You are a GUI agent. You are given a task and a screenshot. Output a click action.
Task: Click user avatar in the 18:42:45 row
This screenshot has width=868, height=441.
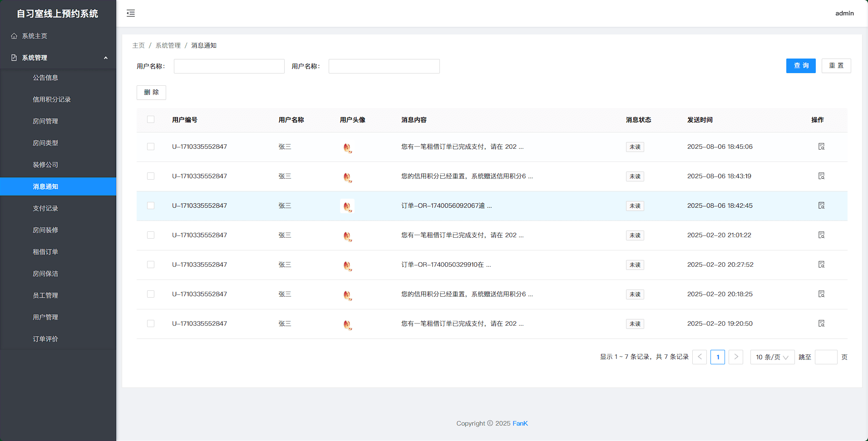coord(347,206)
